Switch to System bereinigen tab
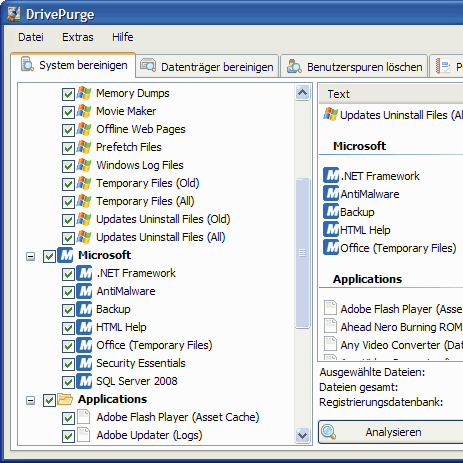The height and width of the screenshot is (463, 463). [x=73, y=65]
